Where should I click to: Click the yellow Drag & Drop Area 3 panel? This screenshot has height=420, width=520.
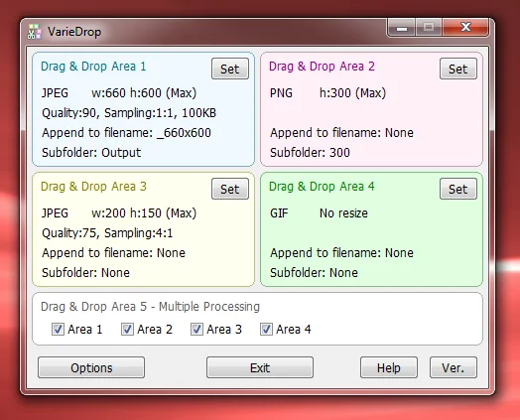(143, 229)
